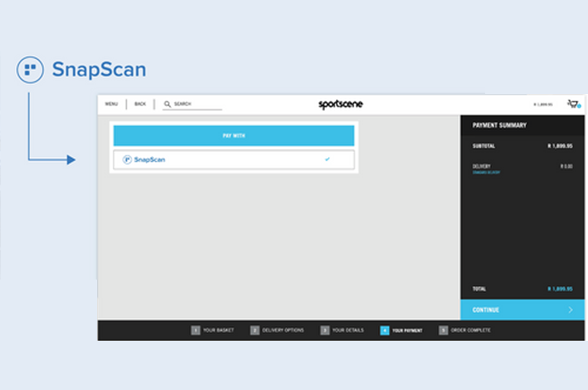The image size is (588, 390).
Task: Click the sportscene logo
Action: point(340,104)
